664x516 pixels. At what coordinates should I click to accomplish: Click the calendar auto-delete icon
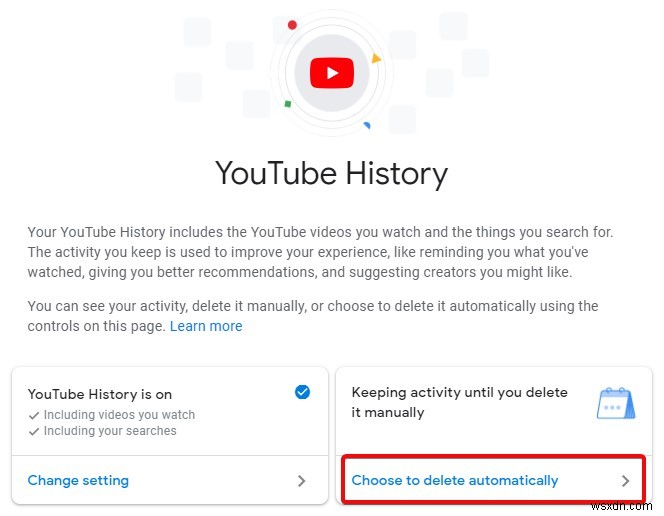coord(616,403)
